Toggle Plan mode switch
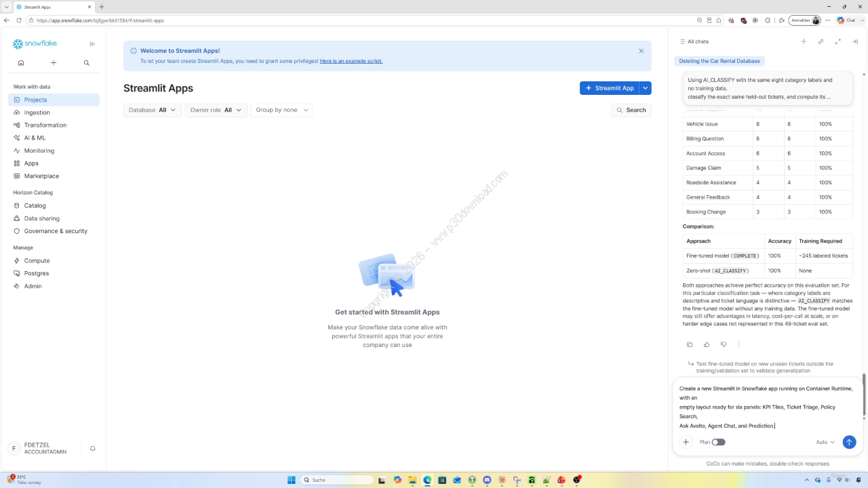Image resolution: width=868 pixels, height=488 pixels. (x=718, y=442)
